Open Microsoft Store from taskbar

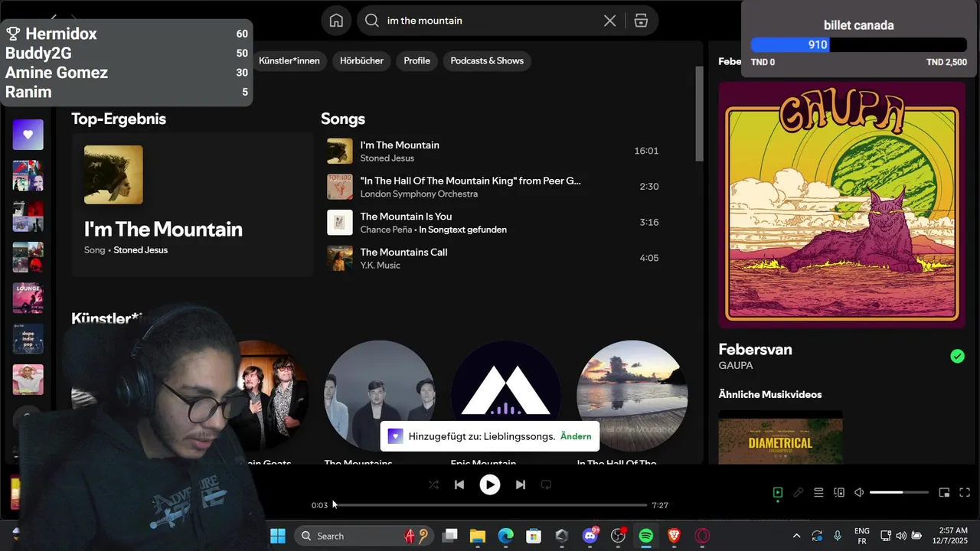pos(534,536)
